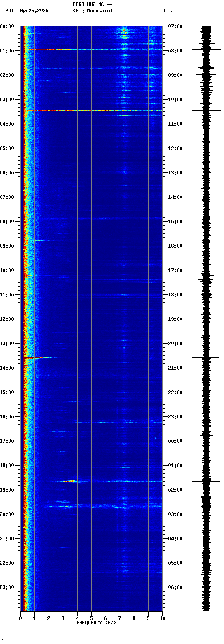Click the frequency axis tick label 0

point(20,618)
